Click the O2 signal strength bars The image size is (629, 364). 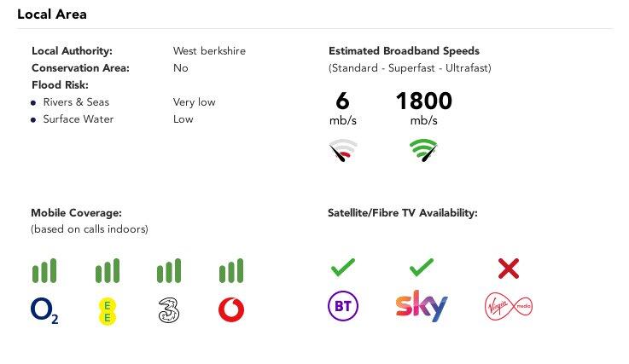[44, 270]
